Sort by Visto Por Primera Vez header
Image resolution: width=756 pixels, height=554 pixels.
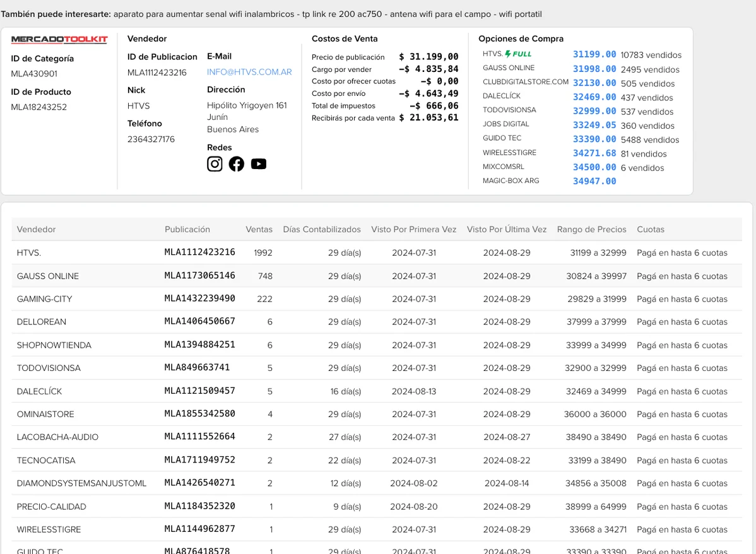[414, 230]
